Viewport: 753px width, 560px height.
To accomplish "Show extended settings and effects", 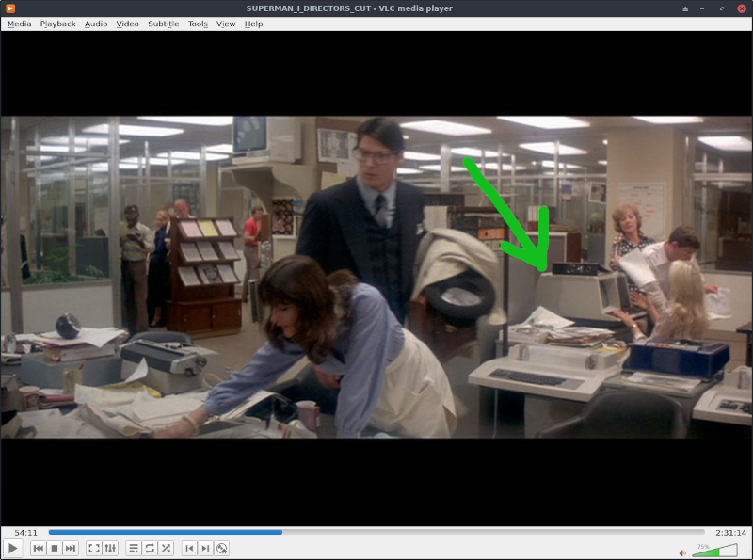I will (x=110, y=548).
